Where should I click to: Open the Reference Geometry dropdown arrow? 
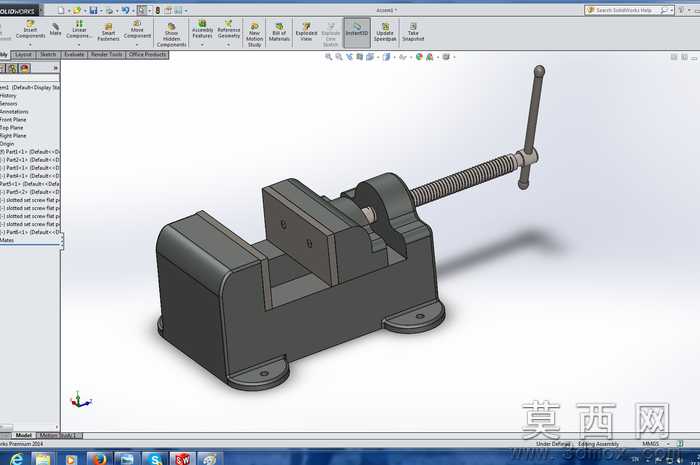coord(229,45)
